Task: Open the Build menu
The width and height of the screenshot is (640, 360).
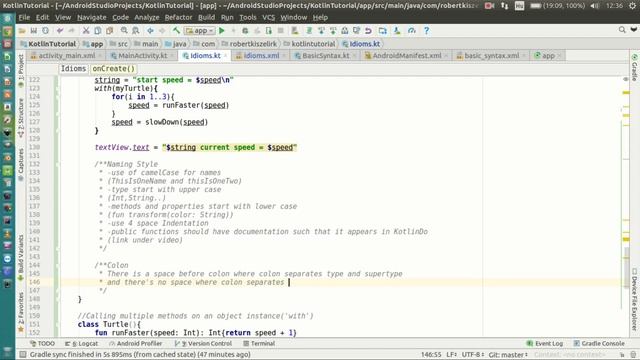Action: (207, 18)
